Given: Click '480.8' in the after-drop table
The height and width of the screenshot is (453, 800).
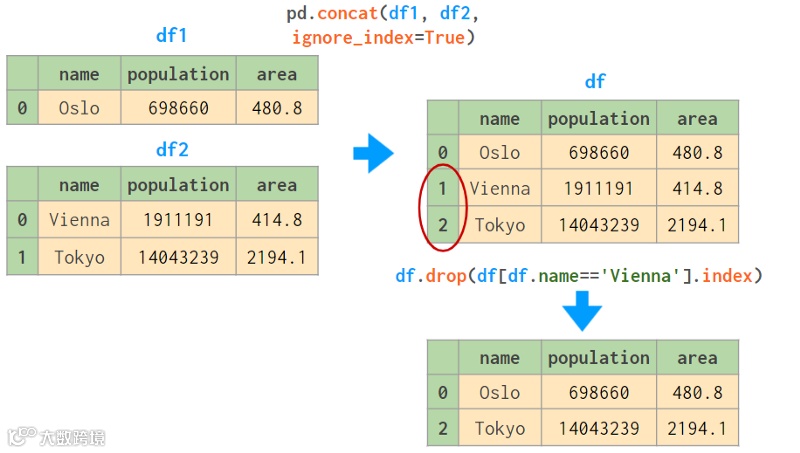Looking at the screenshot, I should click(x=697, y=392).
